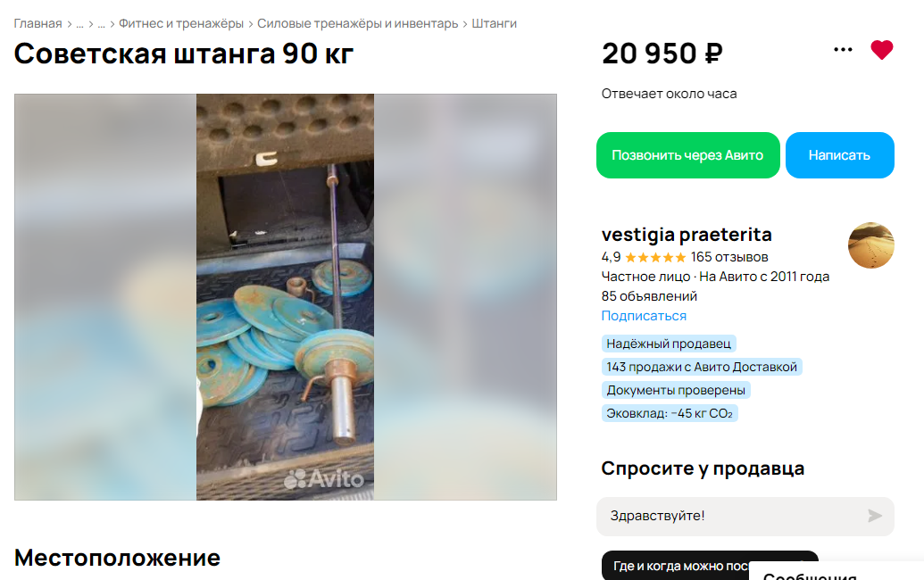This screenshot has height=580, width=924.
Task: Open Силовые тренажёры и инвентарь breadcrumb
Action: tap(357, 23)
